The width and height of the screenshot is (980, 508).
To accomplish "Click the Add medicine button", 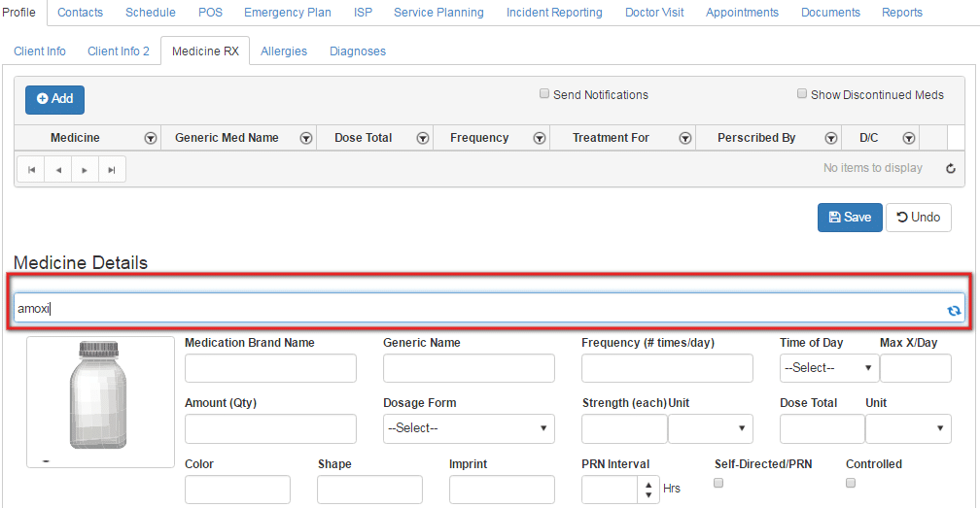I will pos(55,100).
